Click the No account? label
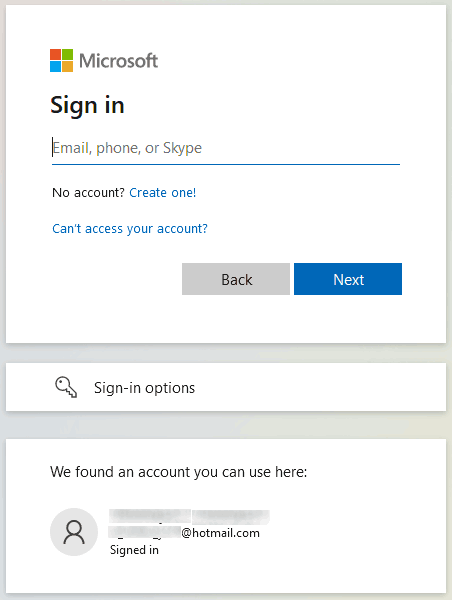The image size is (452, 600). (x=88, y=192)
